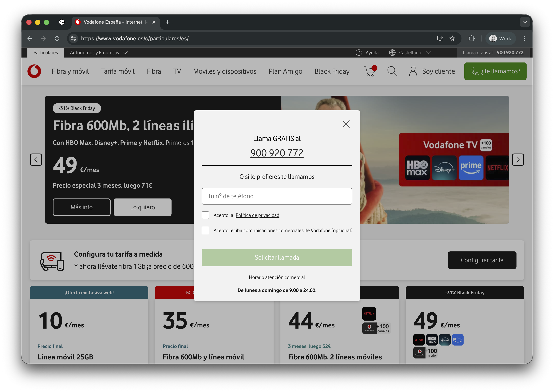Click the Vodafone logo
The width and height of the screenshot is (554, 392).
[34, 71]
